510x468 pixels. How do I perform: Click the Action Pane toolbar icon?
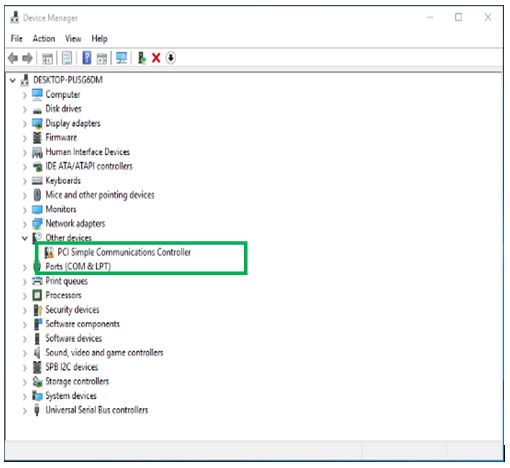(102, 59)
